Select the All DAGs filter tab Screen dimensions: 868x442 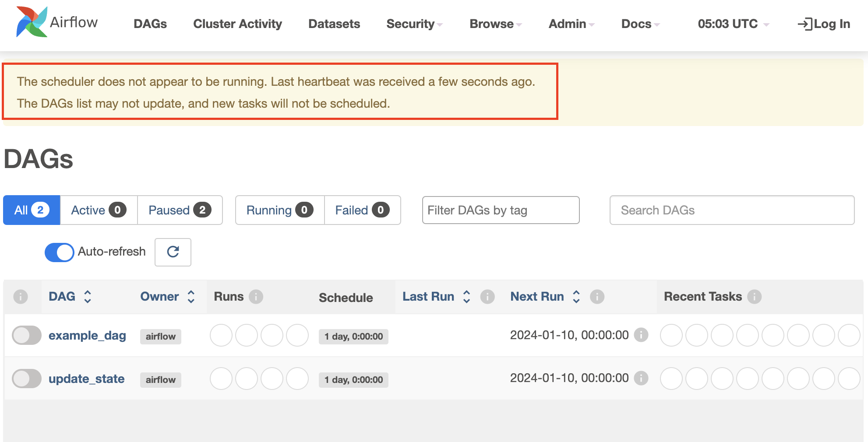point(32,210)
